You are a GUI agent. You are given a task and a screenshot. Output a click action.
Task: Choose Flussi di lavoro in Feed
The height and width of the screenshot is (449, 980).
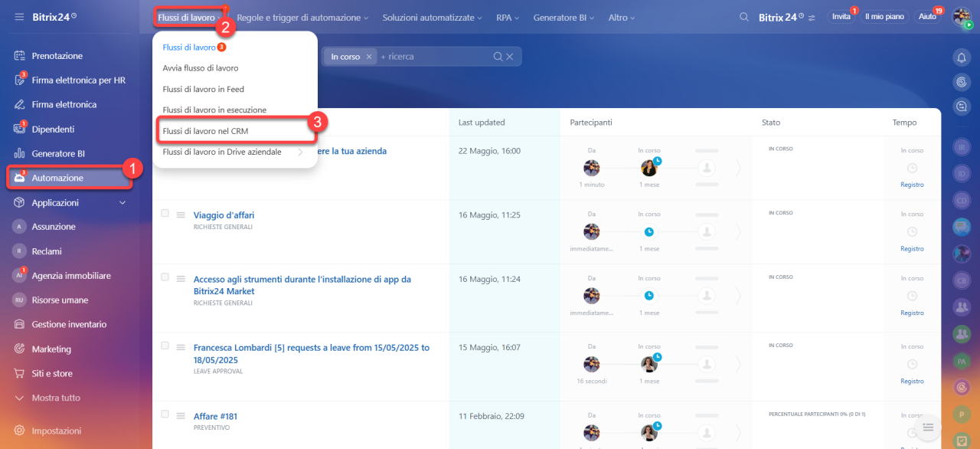(204, 89)
